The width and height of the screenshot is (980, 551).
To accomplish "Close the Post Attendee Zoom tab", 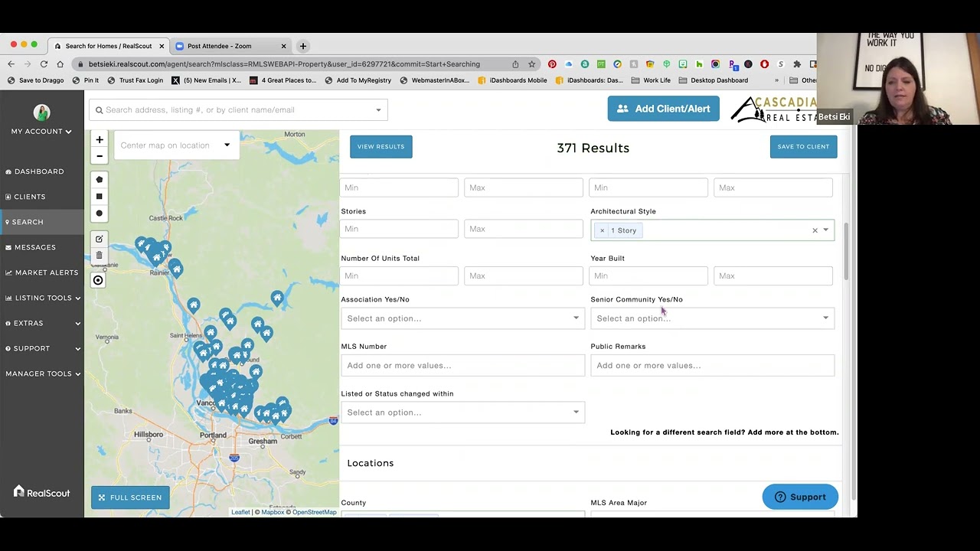I will pyautogui.click(x=283, y=46).
